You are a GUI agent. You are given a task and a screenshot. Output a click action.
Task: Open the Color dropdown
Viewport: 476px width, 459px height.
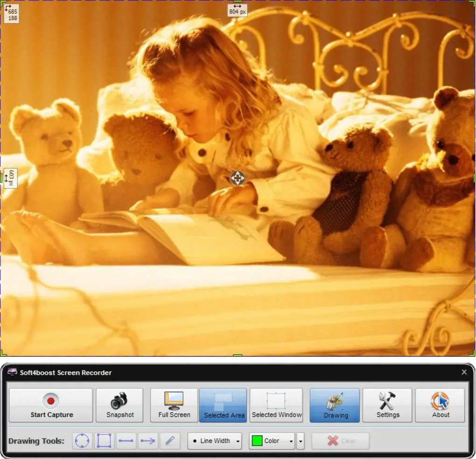point(272,441)
